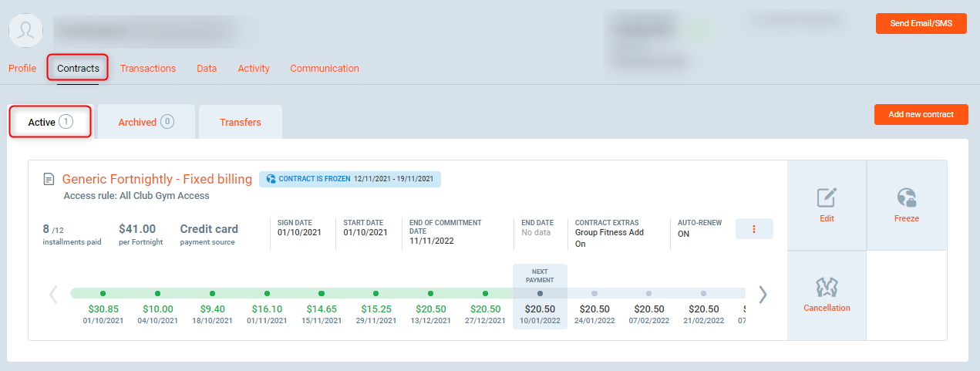Go to the Profile tab

[x=22, y=68]
